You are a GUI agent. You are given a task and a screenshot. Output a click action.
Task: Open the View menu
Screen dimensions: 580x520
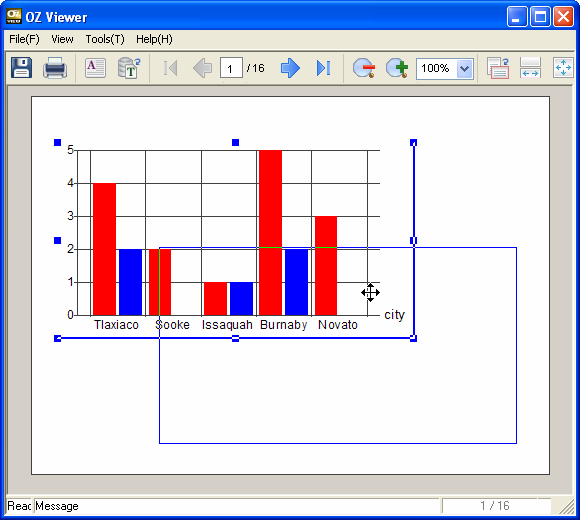click(x=62, y=39)
